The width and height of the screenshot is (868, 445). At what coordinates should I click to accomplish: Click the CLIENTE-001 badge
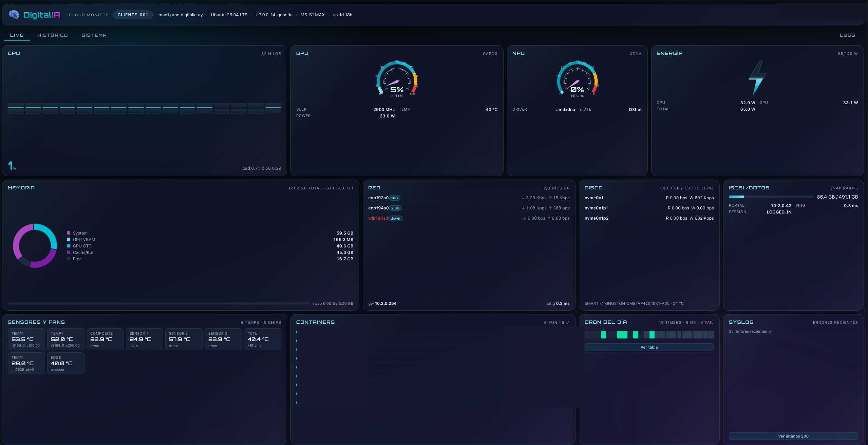point(133,15)
